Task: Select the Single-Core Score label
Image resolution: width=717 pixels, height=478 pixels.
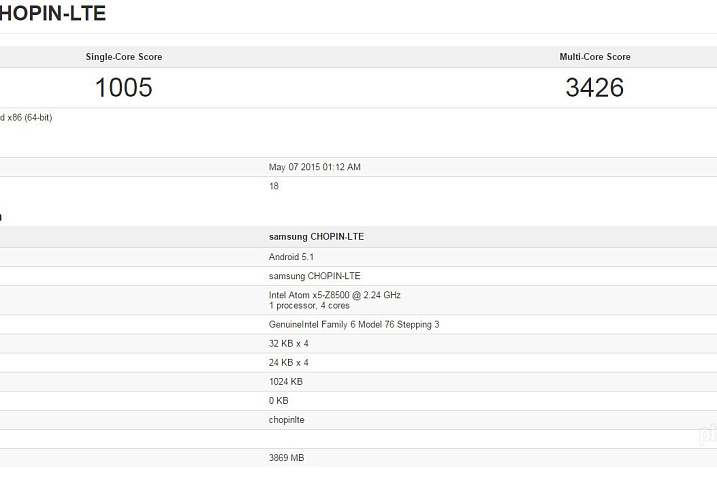Action: pyautogui.click(x=124, y=57)
